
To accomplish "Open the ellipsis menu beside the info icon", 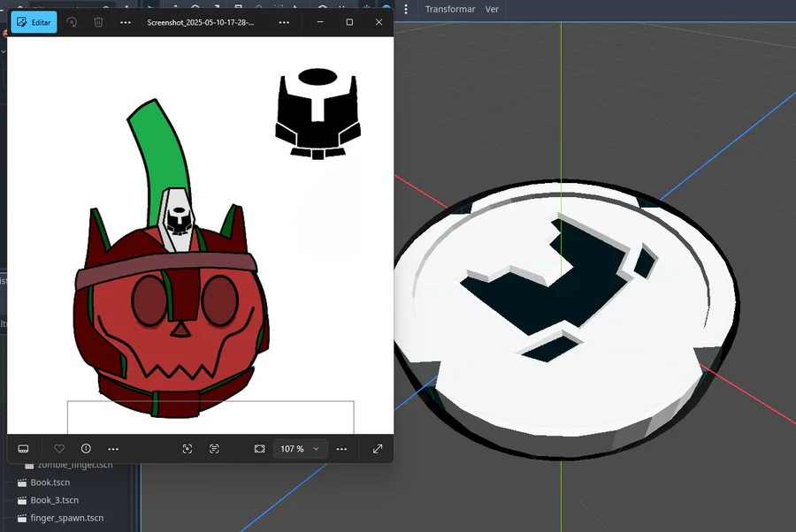I will 113,449.
